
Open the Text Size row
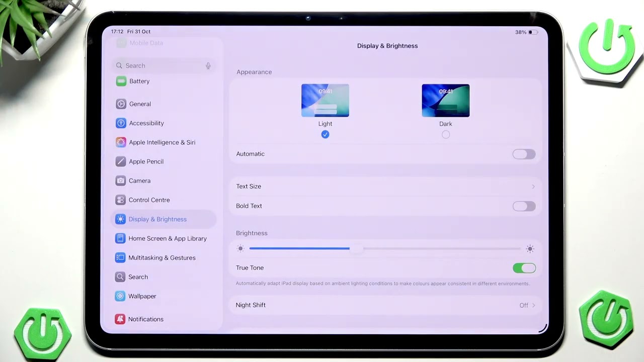pos(385,187)
